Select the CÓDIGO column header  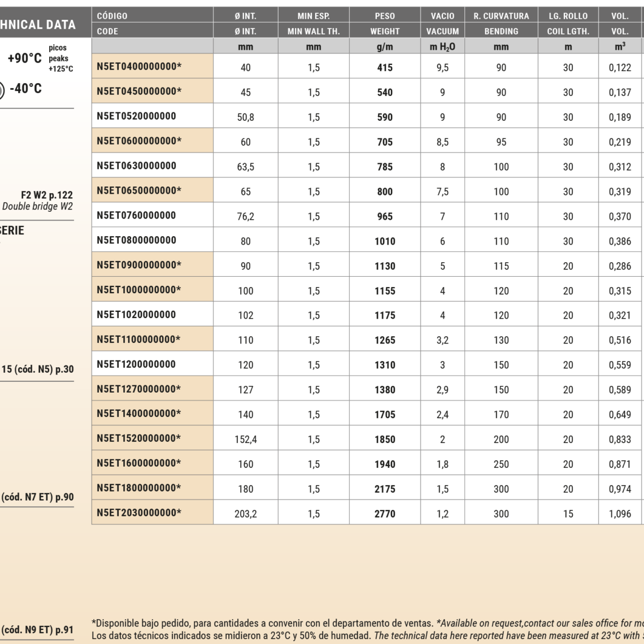coord(112,16)
